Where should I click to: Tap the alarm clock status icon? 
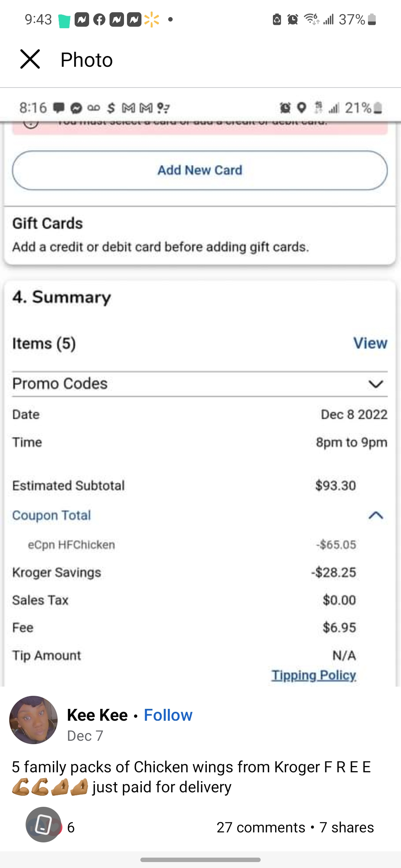coord(293,19)
